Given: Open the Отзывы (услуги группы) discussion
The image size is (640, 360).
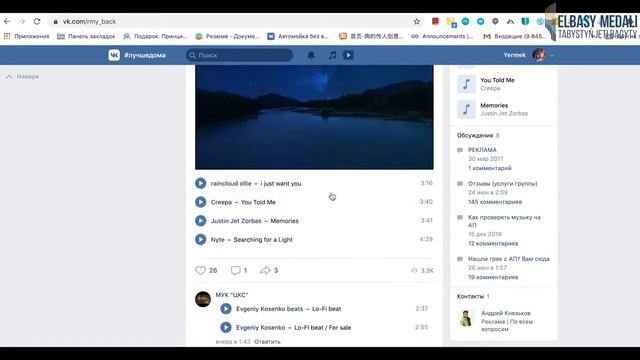Looking at the screenshot, I should (x=502, y=183).
